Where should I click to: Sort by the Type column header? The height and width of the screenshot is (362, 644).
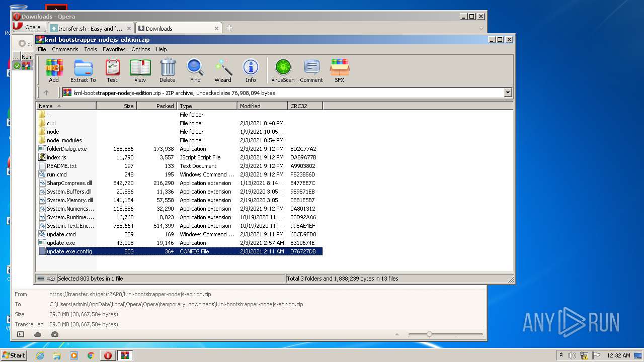point(207,106)
